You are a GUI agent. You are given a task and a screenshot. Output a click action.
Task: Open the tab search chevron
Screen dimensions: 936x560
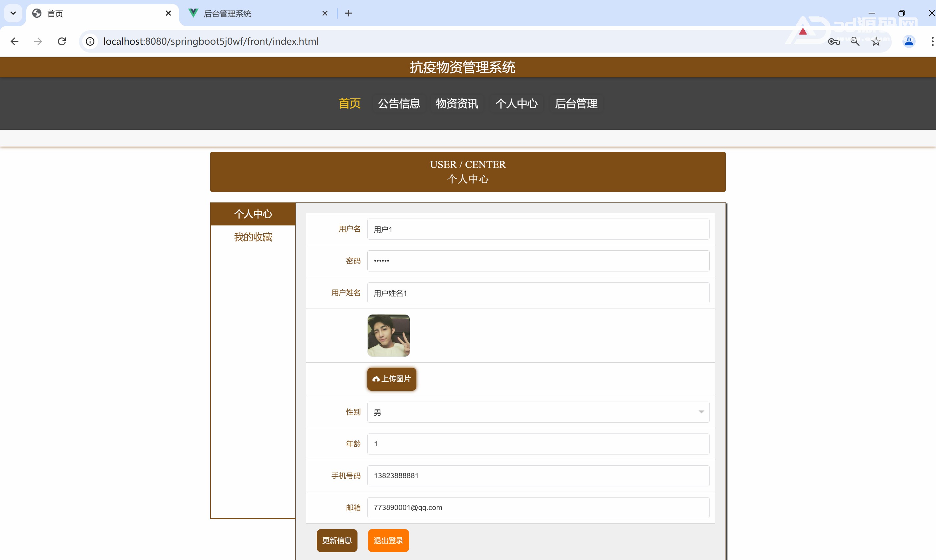pyautogui.click(x=13, y=13)
